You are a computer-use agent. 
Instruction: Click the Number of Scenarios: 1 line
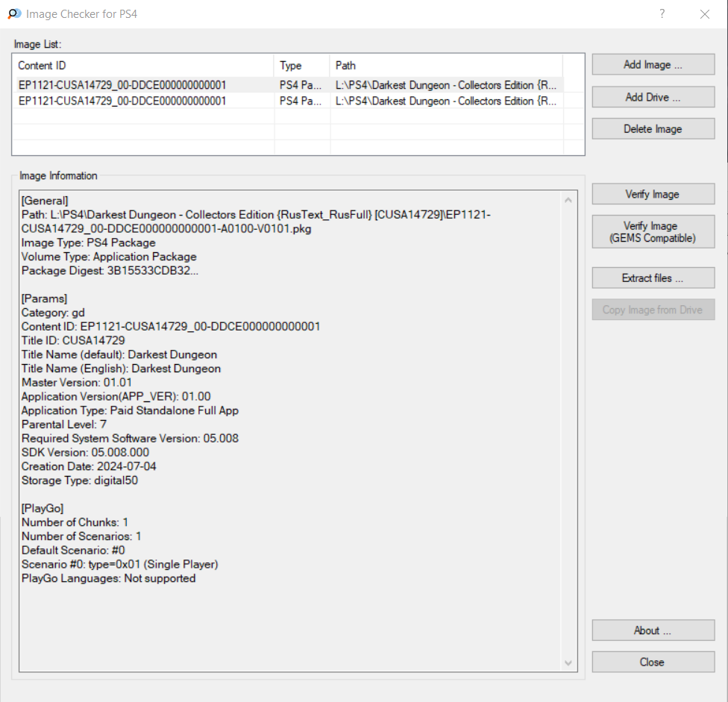(x=81, y=536)
